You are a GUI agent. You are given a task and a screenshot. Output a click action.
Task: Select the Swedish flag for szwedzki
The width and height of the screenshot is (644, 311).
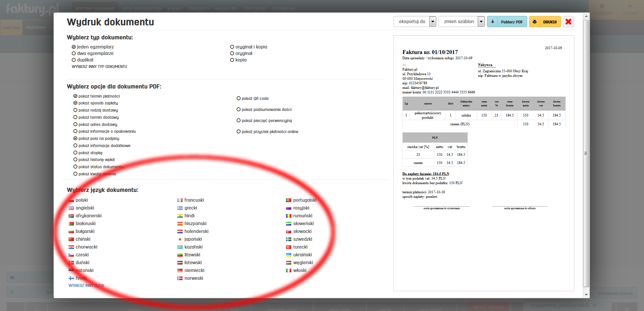pos(289,239)
